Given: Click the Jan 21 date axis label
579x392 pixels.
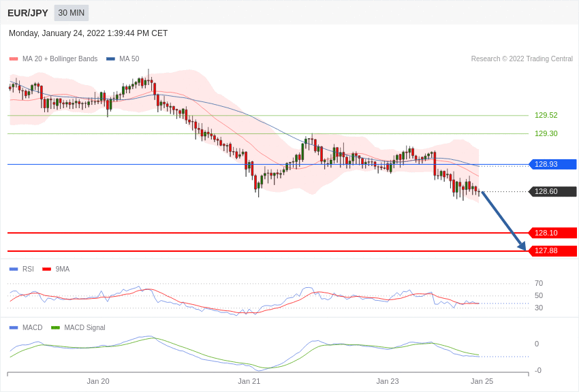Looking at the screenshot, I should tap(249, 381).
